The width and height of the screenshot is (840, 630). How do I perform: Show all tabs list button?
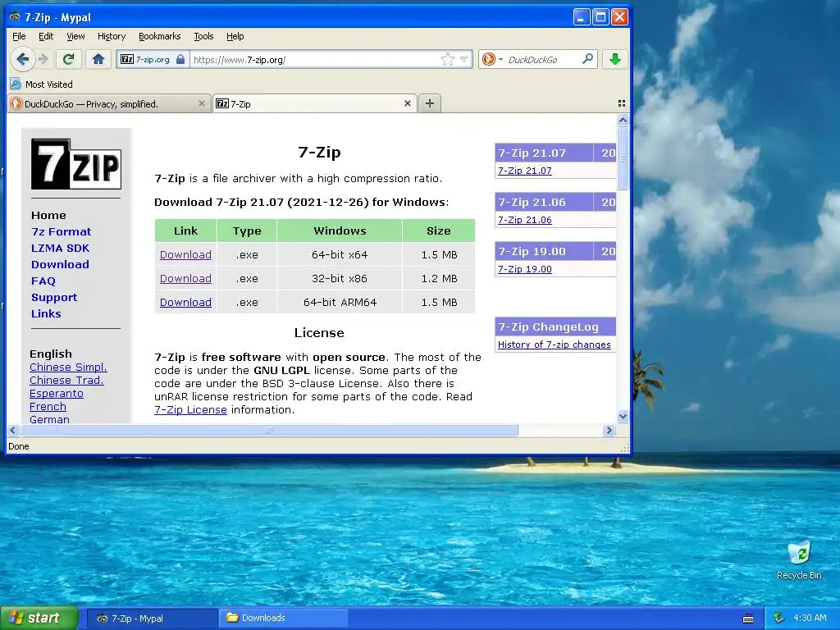click(x=622, y=103)
